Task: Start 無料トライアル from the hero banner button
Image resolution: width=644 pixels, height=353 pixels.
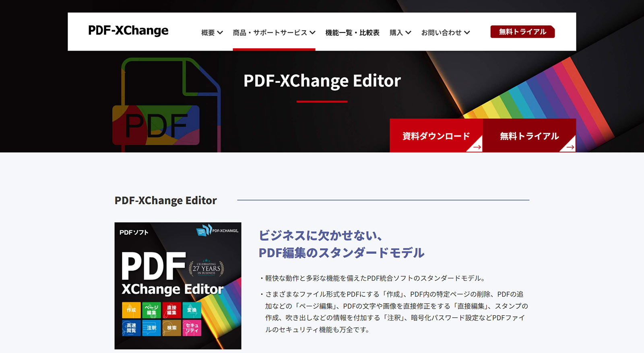Action: click(530, 135)
